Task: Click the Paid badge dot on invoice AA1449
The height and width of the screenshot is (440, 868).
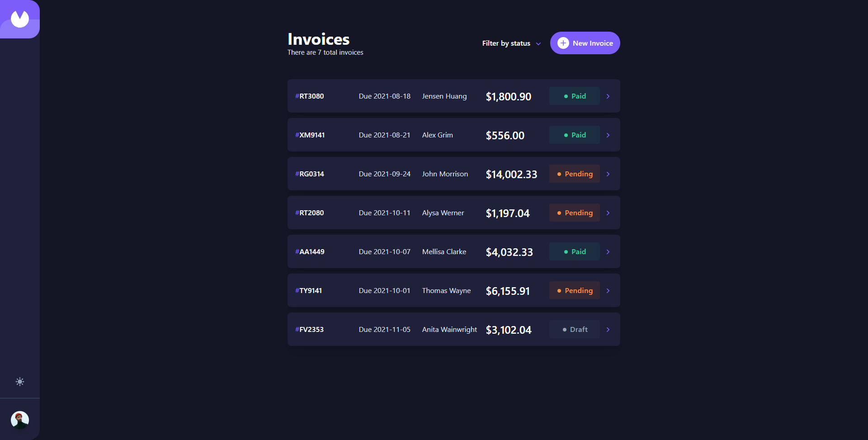Action: 566,251
